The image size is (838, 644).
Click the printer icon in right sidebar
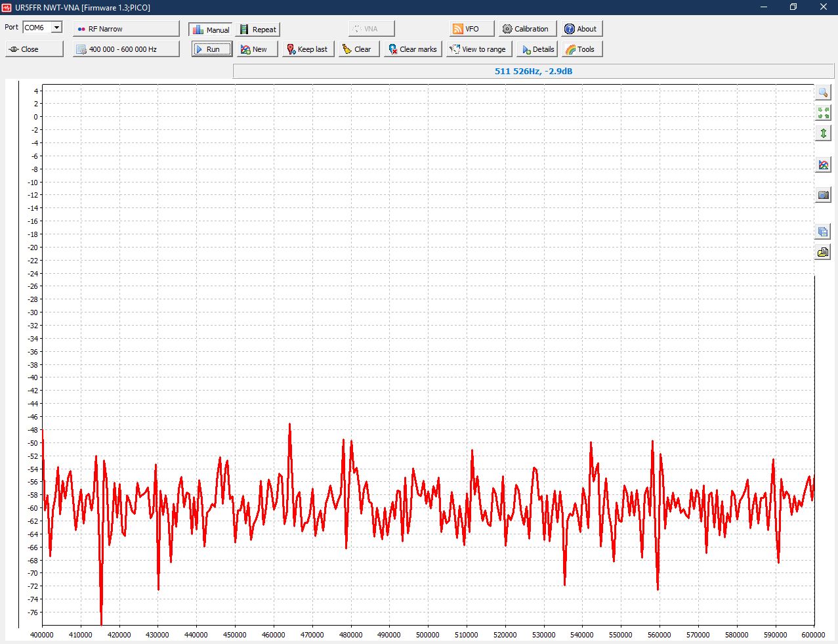(x=823, y=252)
